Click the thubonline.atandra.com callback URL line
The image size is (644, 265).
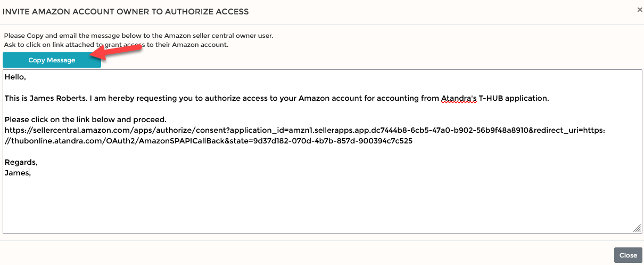click(x=209, y=141)
